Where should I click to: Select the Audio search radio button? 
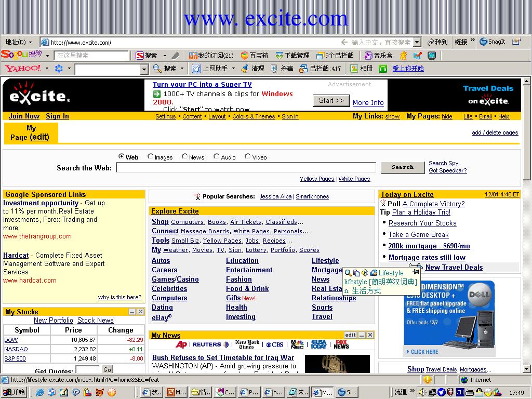[x=216, y=156]
